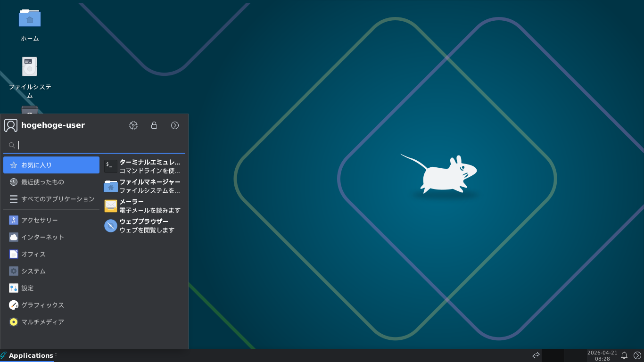
Task: Open settings via the gear icon
Action: tap(133, 125)
